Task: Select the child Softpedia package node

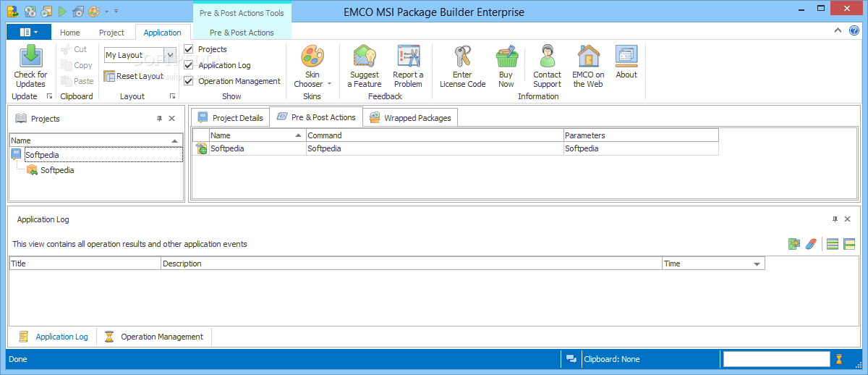Action: pos(57,170)
